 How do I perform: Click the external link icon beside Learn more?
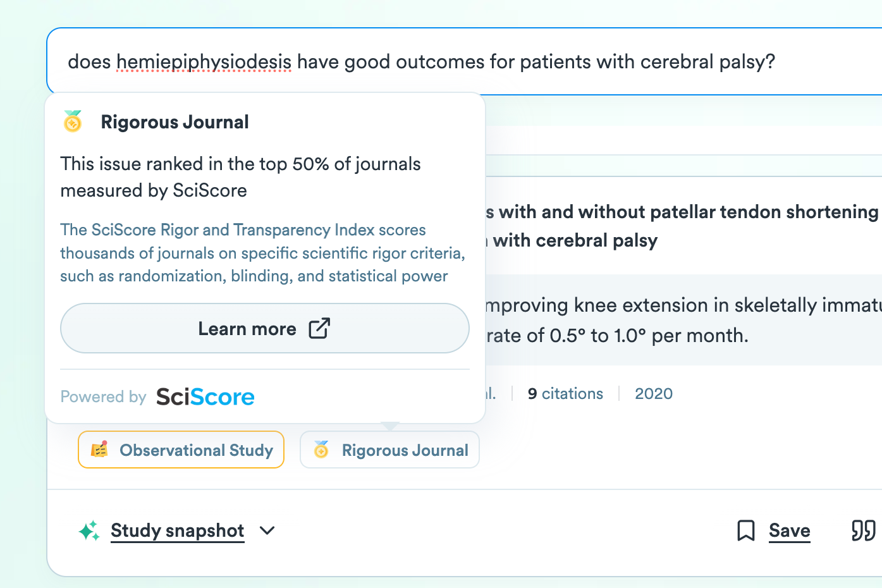pyautogui.click(x=319, y=329)
